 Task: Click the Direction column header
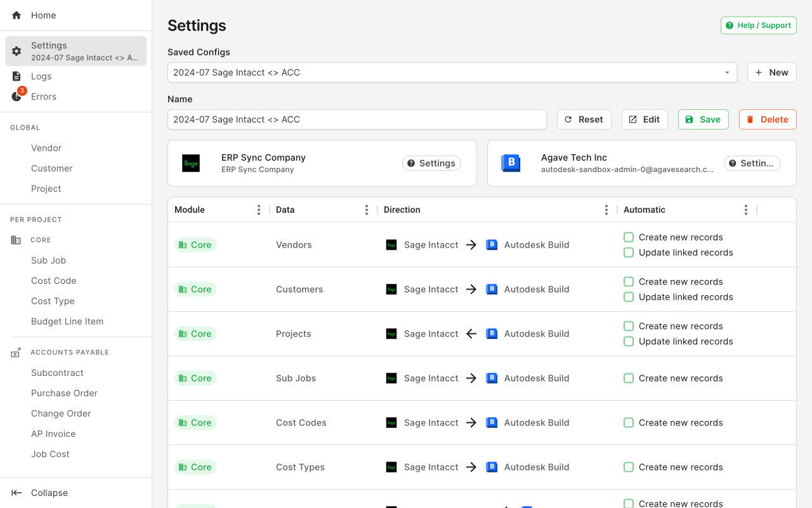(402, 210)
